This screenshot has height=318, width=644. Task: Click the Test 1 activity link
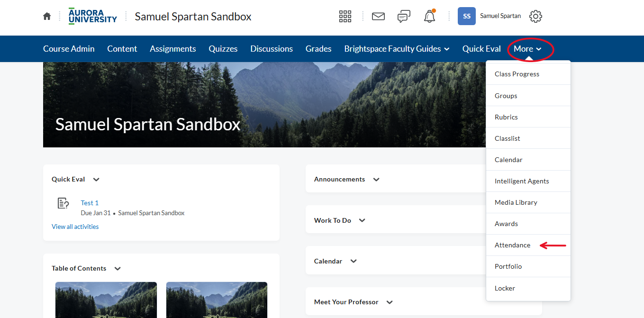90,203
